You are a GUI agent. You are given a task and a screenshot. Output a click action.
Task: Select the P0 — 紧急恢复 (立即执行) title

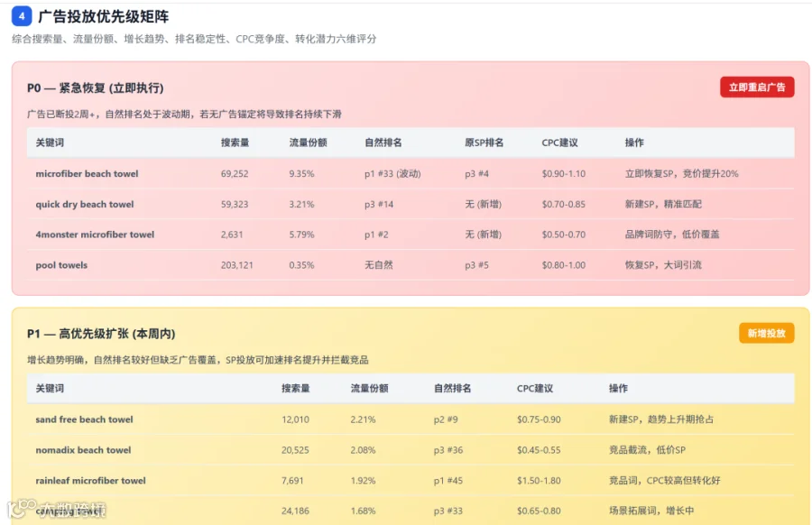(96, 88)
